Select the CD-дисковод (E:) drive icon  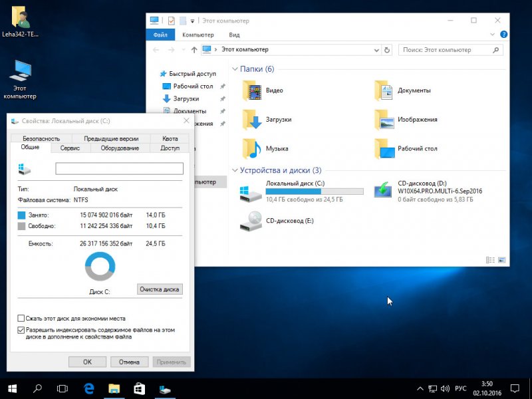coord(252,219)
